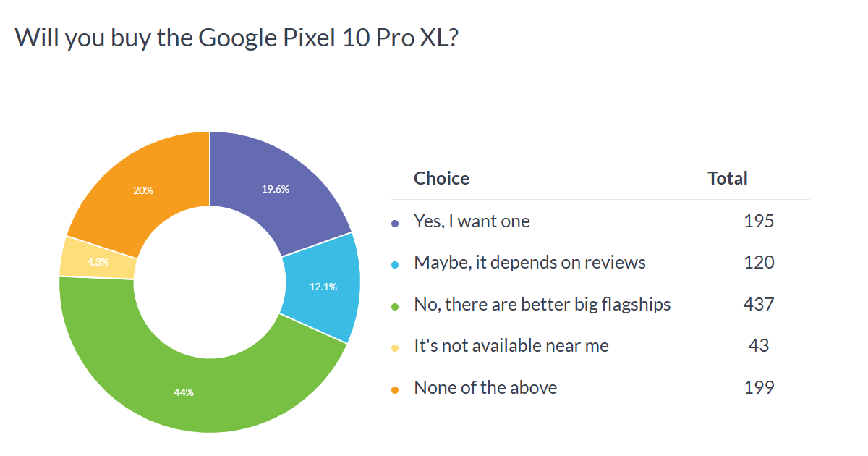Click blue legend dot for Maybe option
Image resolution: width=868 pixels, height=456 pixels.
pos(395,265)
